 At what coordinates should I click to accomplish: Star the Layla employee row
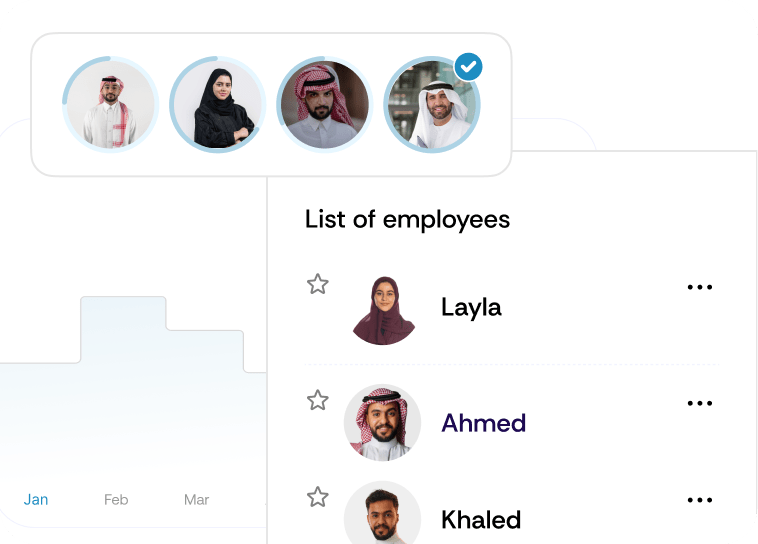pos(318,284)
